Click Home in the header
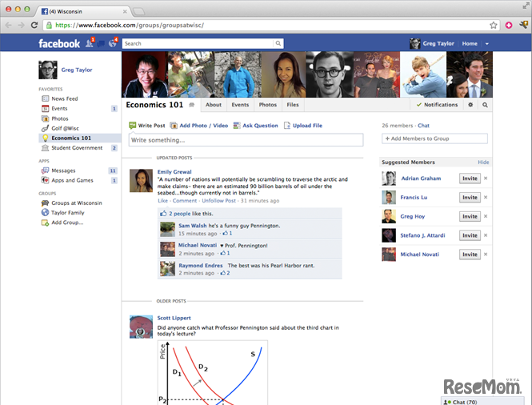532x405 pixels. pyautogui.click(x=470, y=44)
